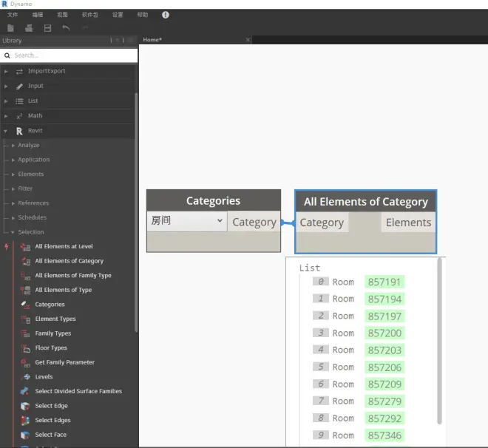Click the output list preview scrollbar
The image size is (488, 448).
439,341
